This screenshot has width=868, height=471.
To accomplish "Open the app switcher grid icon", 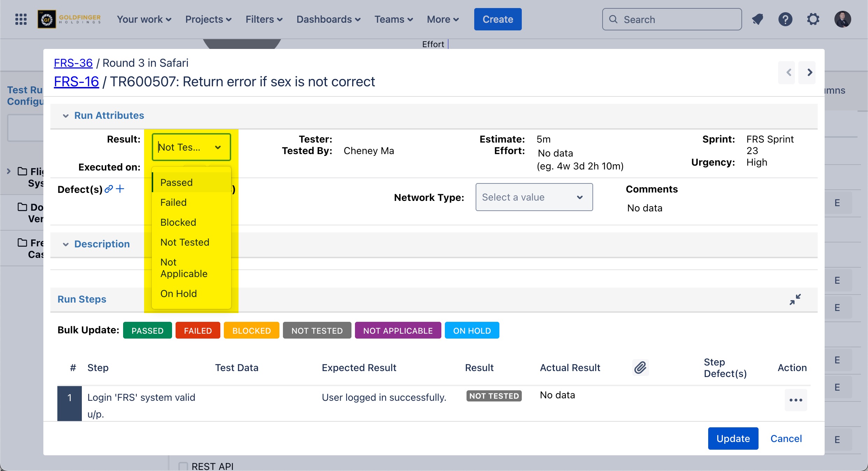I will coord(21,19).
